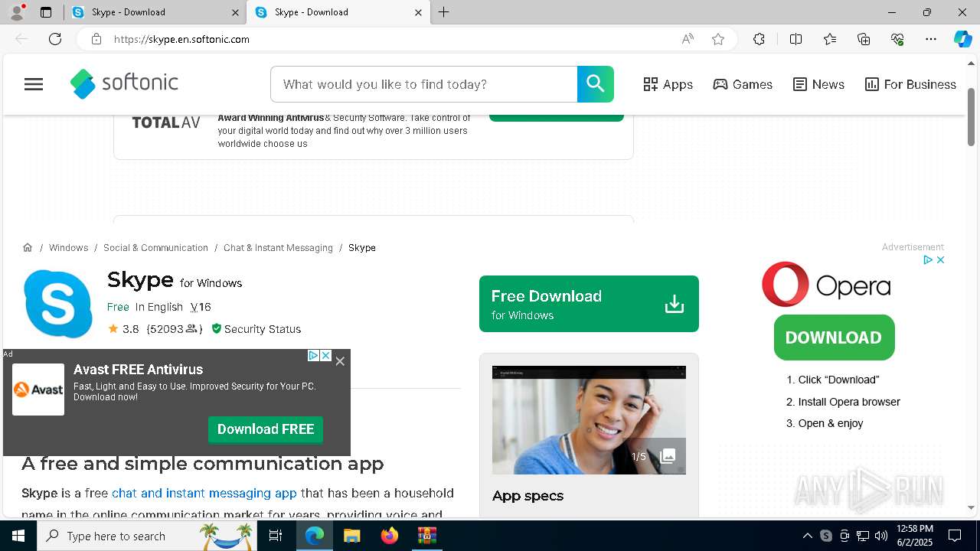This screenshot has height=551, width=980.
Task: Toggle Split screen view
Action: coord(795,39)
